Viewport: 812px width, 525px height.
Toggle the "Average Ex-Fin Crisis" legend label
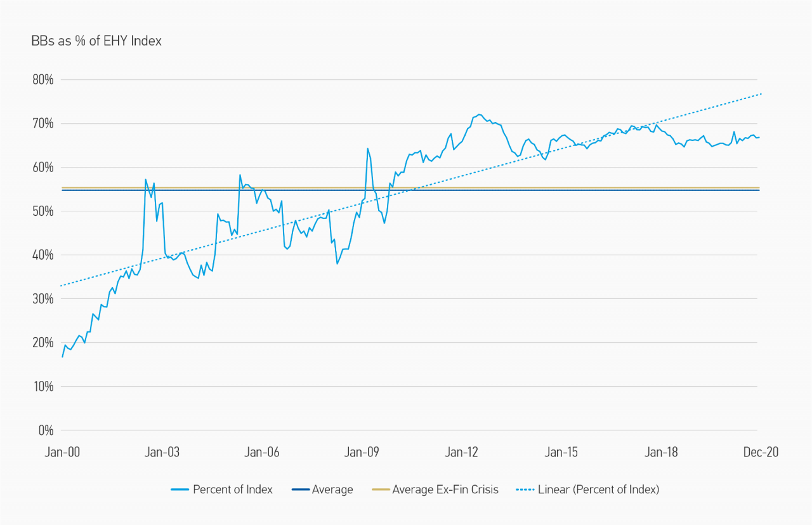(x=445, y=489)
